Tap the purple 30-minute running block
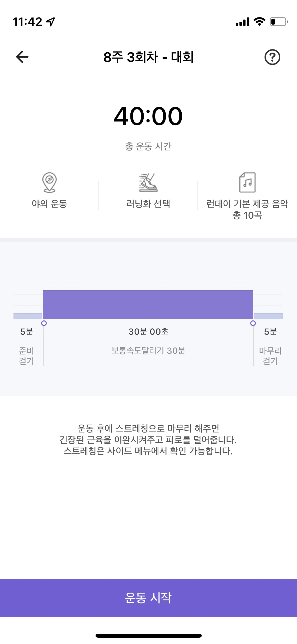This screenshot has width=297, height=644. coord(148,304)
